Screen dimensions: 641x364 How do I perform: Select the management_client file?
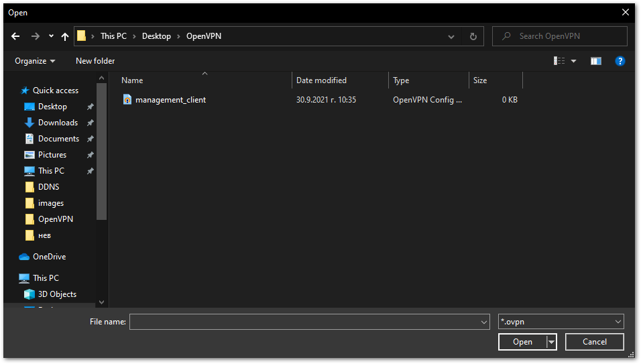(170, 100)
